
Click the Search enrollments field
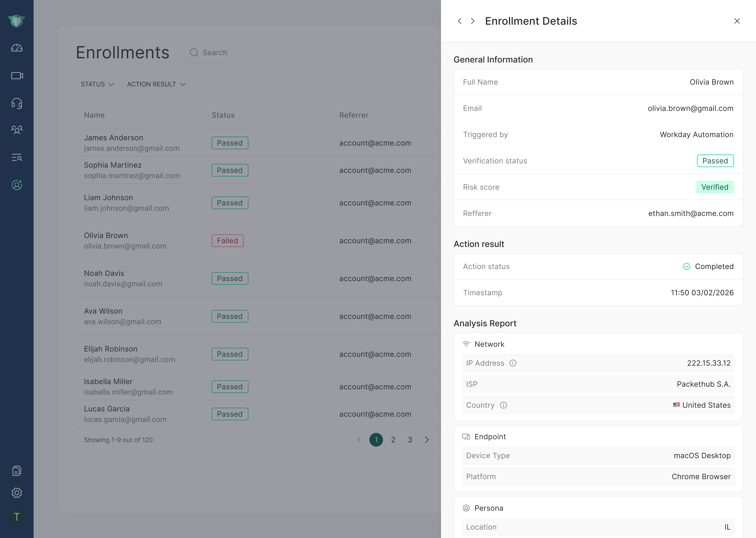(312, 53)
